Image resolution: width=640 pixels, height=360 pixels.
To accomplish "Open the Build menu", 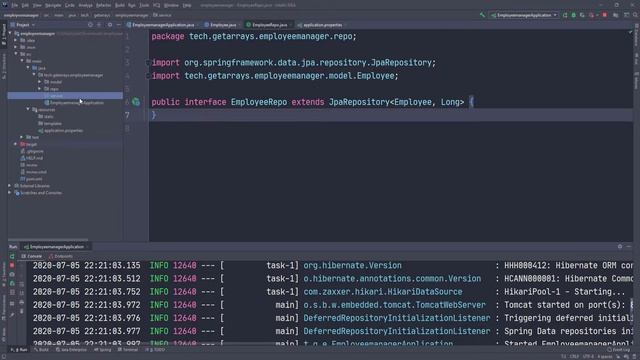I will tap(120, 5).
